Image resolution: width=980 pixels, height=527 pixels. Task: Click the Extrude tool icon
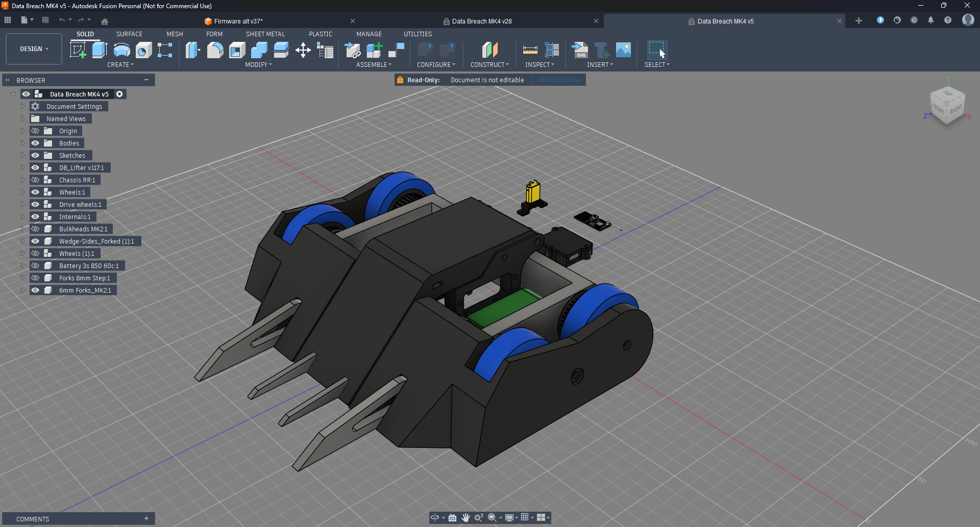pos(100,50)
